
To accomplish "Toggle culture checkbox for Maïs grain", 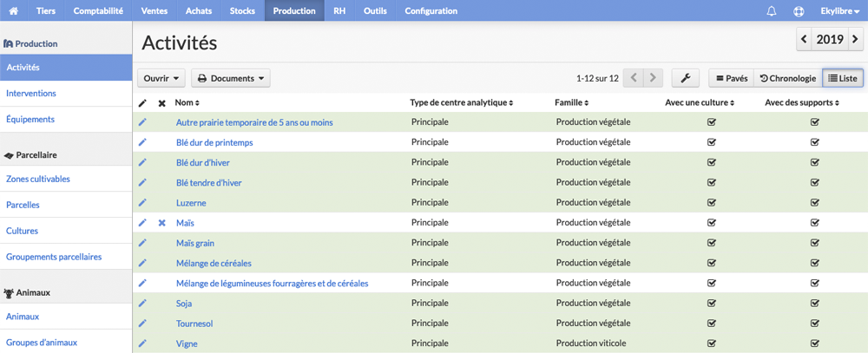I will (712, 242).
